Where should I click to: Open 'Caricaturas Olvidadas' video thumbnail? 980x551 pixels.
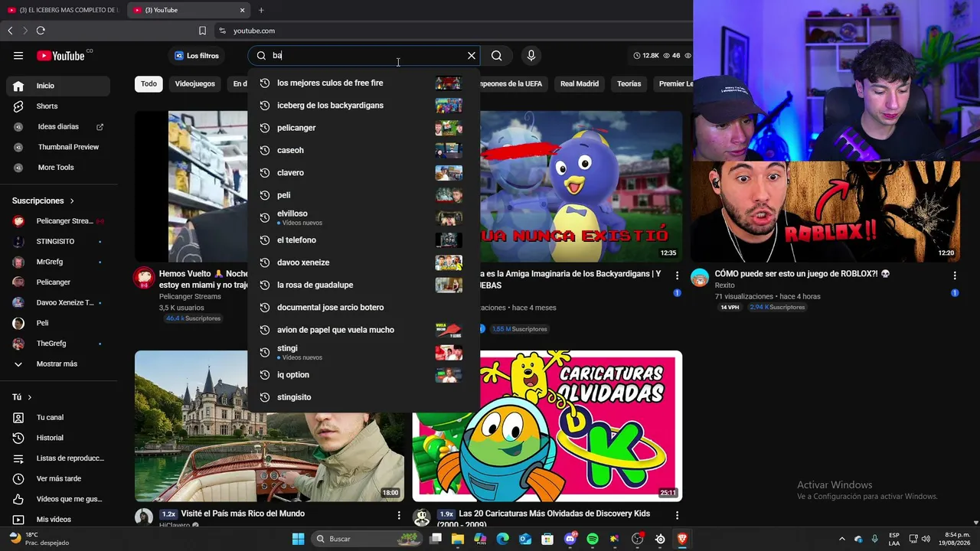(547, 426)
